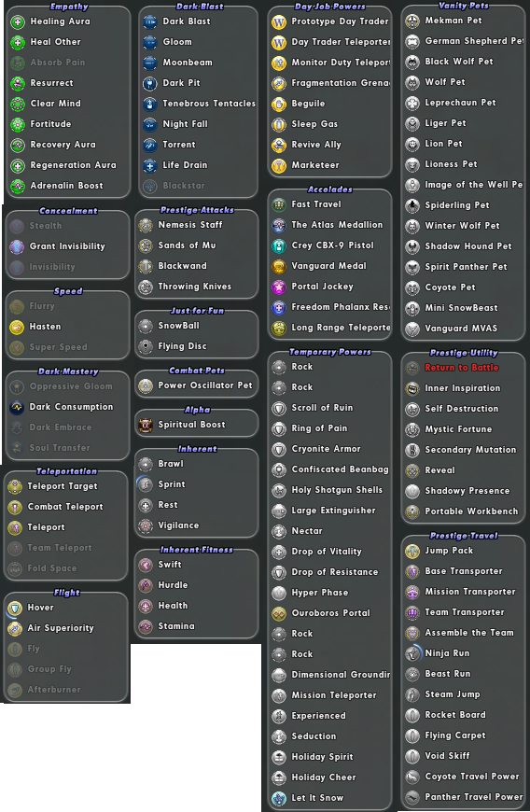
Task: Select the Jump Pack travel icon
Action: click(412, 551)
